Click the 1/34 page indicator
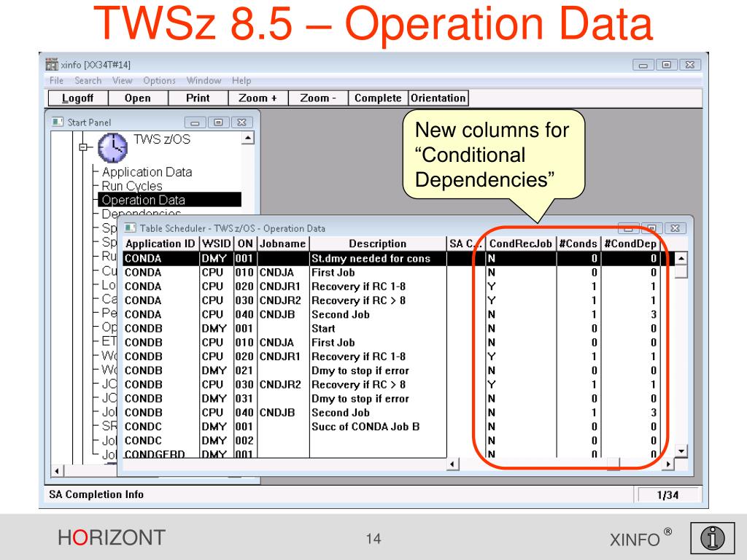 [x=667, y=495]
